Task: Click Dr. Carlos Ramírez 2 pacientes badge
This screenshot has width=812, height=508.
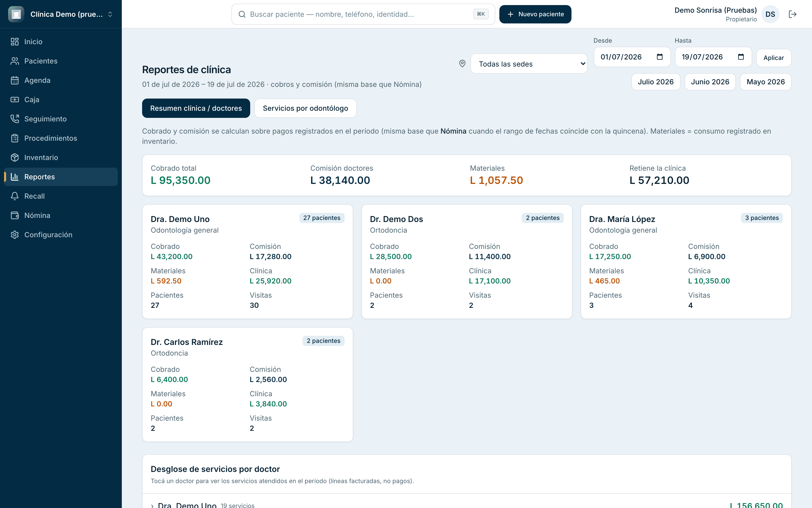Action: pyautogui.click(x=324, y=341)
